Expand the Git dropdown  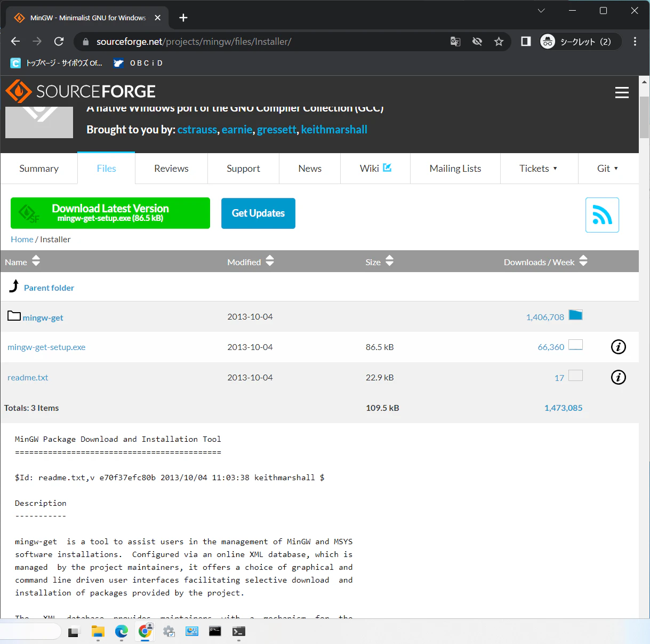[x=608, y=169]
